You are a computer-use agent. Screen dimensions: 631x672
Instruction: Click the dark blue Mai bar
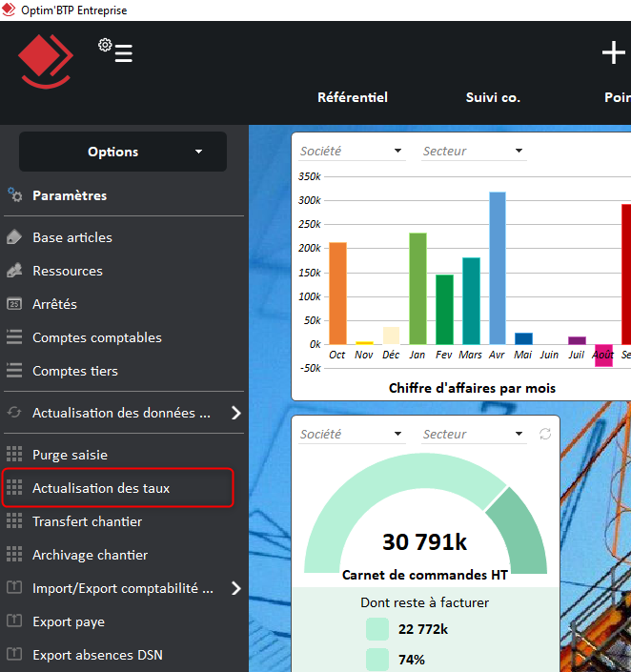tap(524, 338)
